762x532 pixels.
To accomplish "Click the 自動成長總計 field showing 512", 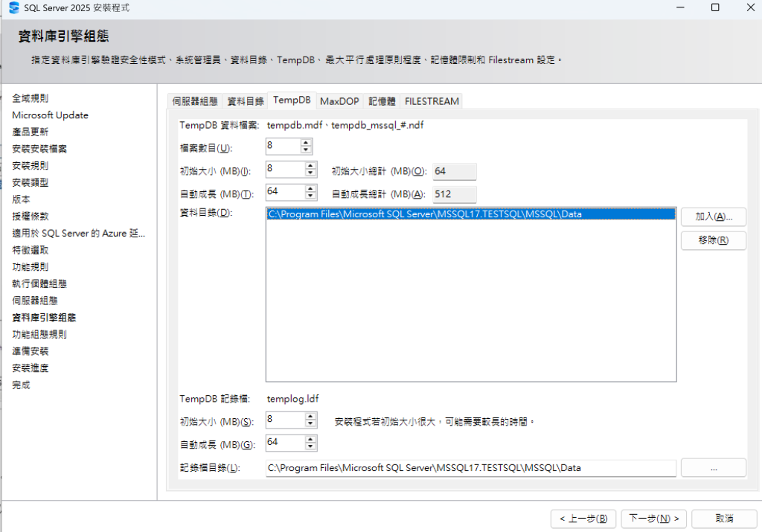I will click(455, 194).
